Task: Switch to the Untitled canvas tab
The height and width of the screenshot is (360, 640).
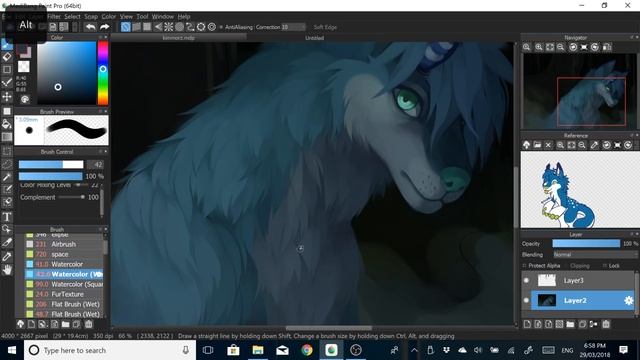Action: coord(314,38)
